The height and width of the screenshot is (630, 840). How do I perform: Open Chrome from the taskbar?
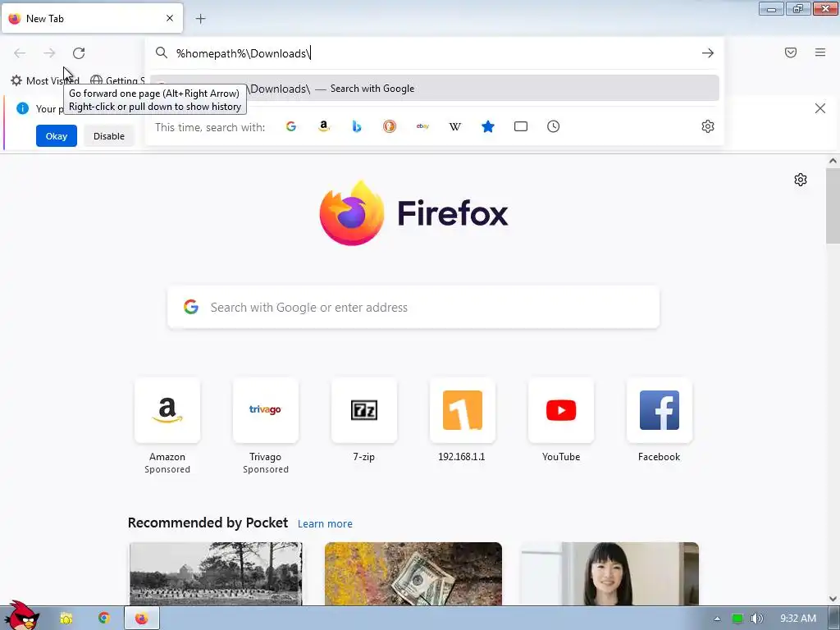pos(104,619)
